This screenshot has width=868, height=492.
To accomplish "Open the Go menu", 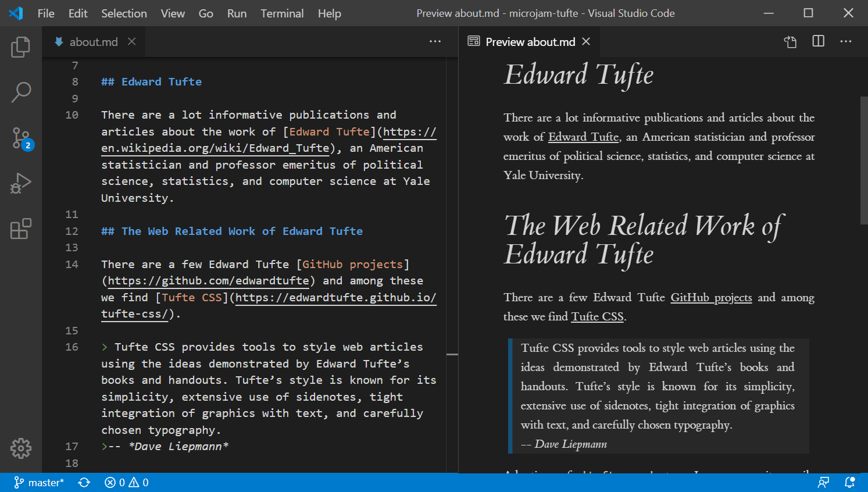I will pos(206,13).
